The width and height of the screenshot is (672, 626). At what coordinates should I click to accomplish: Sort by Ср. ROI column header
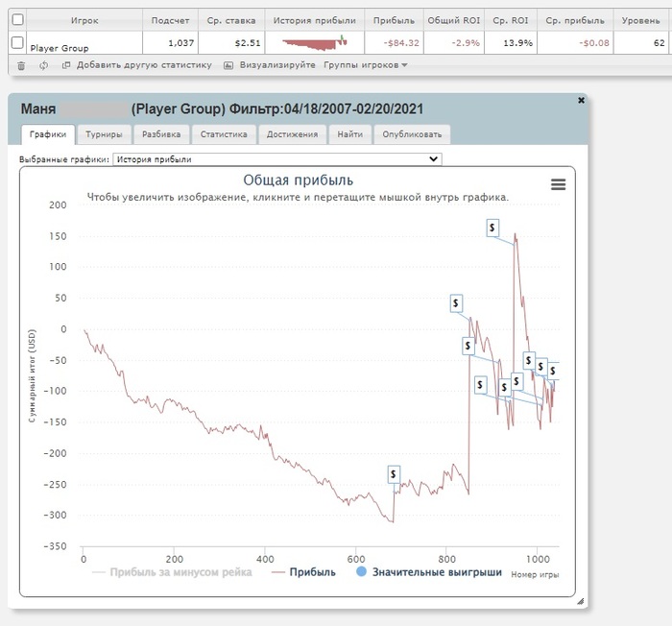click(x=511, y=20)
